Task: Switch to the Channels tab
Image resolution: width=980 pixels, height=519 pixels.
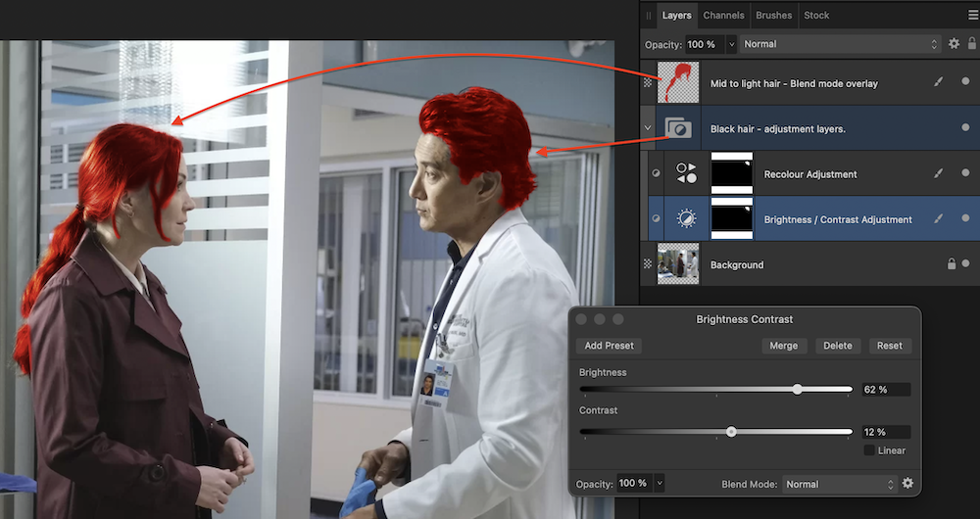Action: pyautogui.click(x=723, y=15)
